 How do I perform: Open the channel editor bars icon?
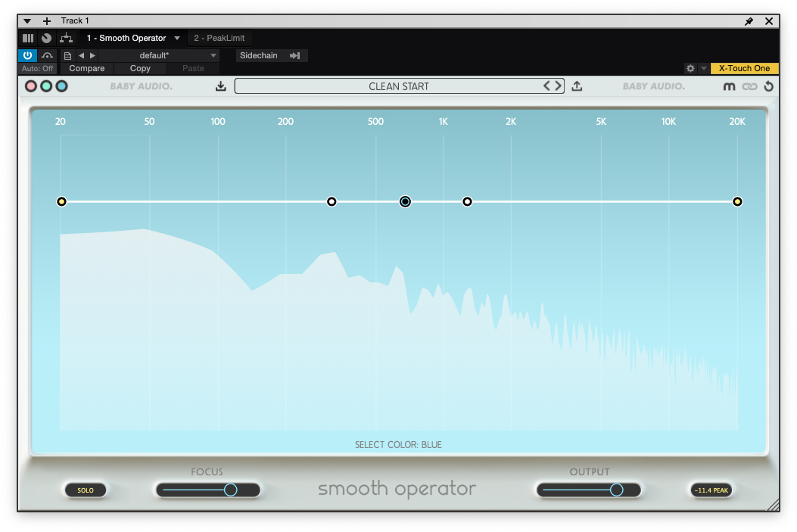click(28, 38)
